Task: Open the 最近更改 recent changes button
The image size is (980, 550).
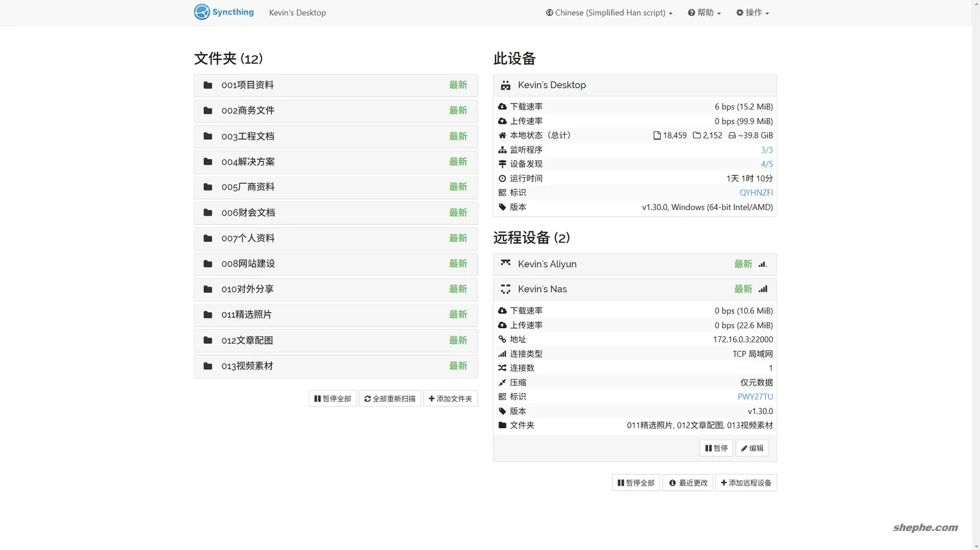Action: pyautogui.click(x=688, y=483)
